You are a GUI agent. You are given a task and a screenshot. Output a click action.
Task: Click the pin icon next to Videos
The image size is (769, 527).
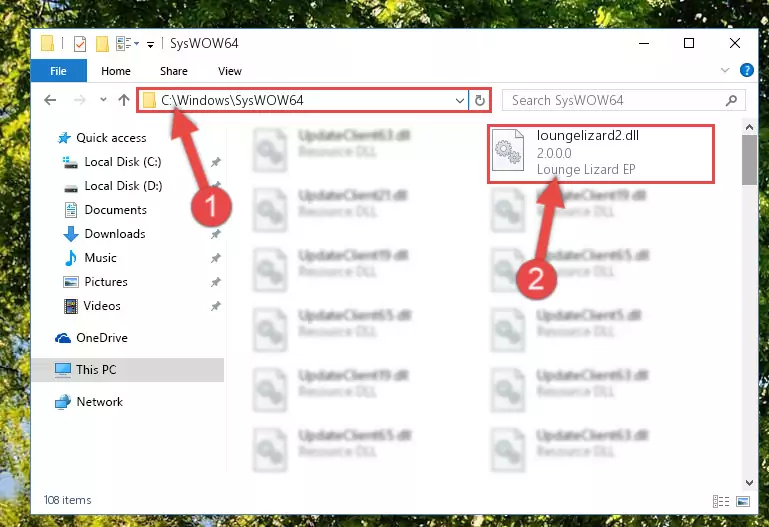pos(215,306)
